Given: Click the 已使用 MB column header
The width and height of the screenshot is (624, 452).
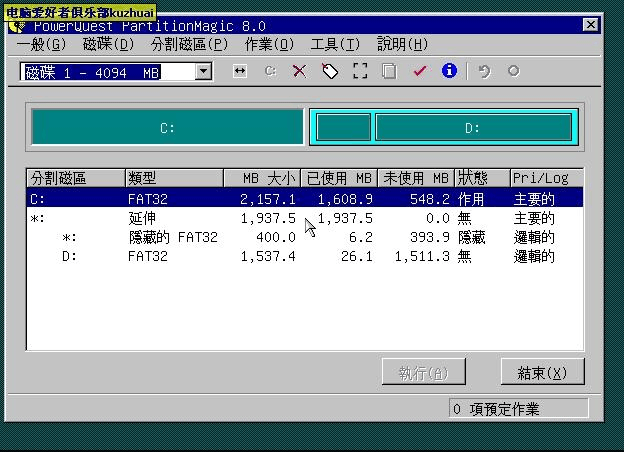Looking at the screenshot, I should [x=339, y=178].
